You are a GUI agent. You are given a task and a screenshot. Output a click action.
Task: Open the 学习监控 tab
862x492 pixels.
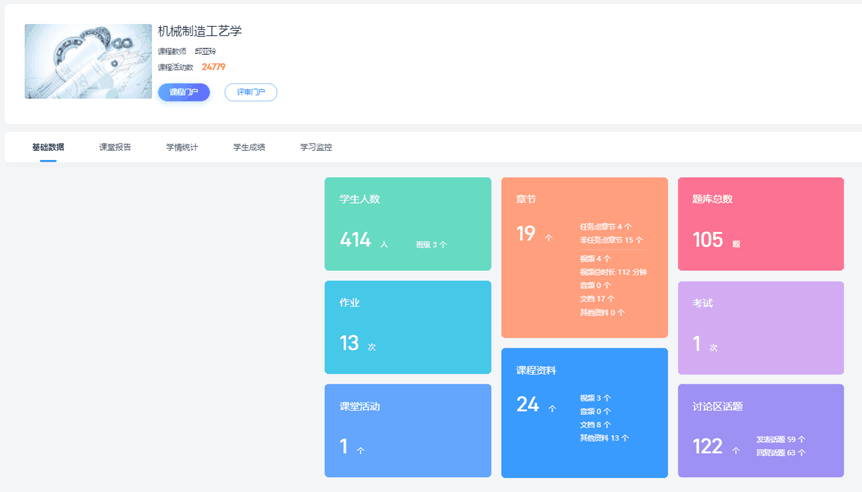[x=316, y=147]
